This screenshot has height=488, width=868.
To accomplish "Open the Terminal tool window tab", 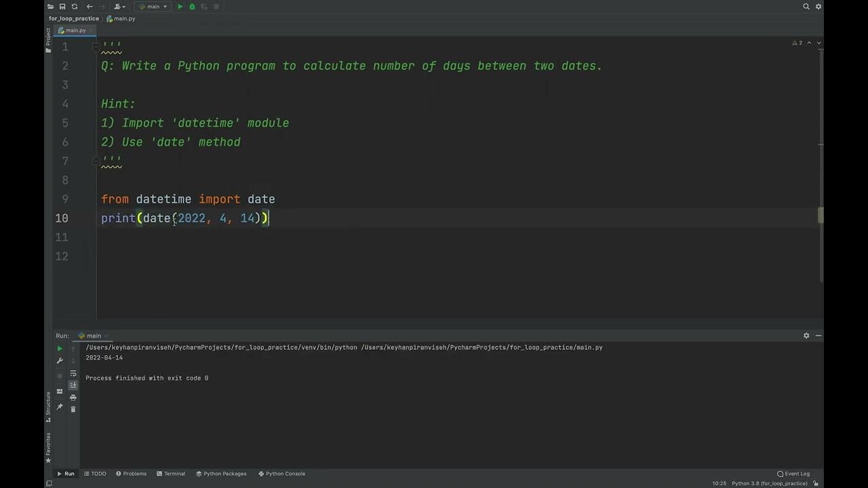I will pos(170,474).
